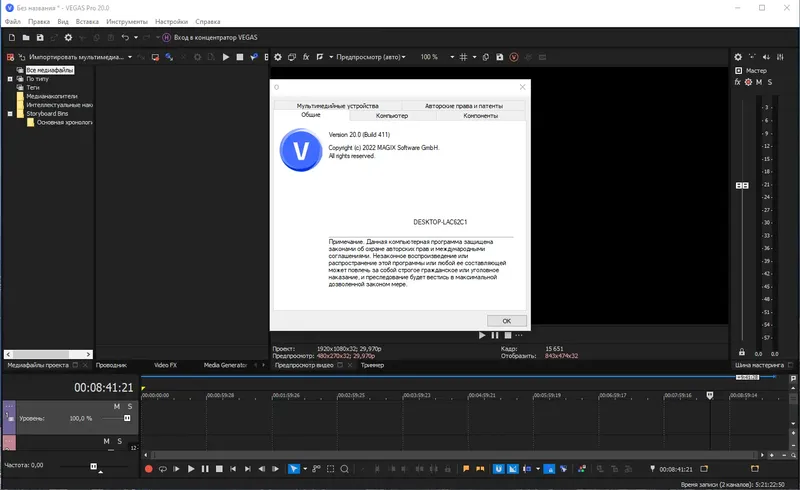Create a new project via toolbar icon
The width and height of the screenshot is (800, 490).
12,38
